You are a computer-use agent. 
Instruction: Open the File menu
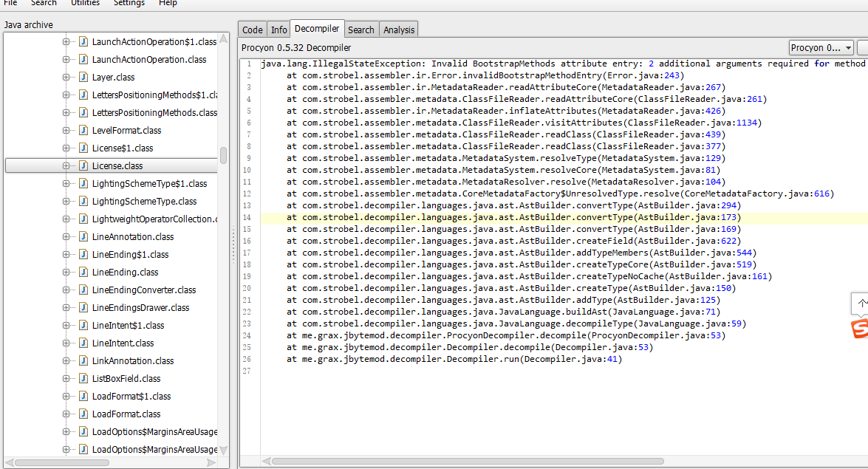10,3
